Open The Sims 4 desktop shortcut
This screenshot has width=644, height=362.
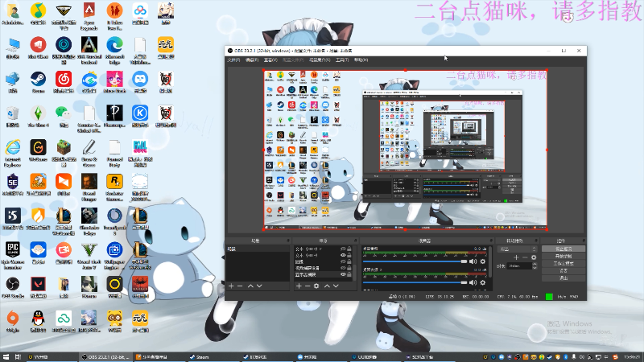38,116
